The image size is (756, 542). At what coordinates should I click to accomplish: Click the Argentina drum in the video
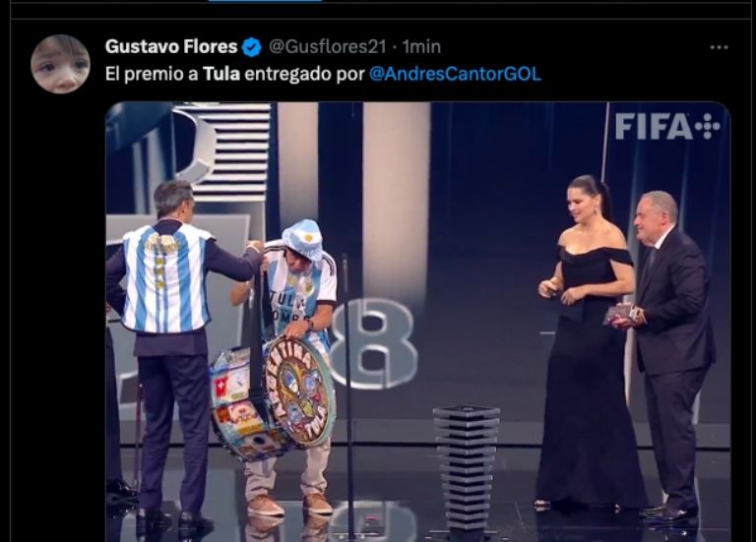tap(273, 397)
